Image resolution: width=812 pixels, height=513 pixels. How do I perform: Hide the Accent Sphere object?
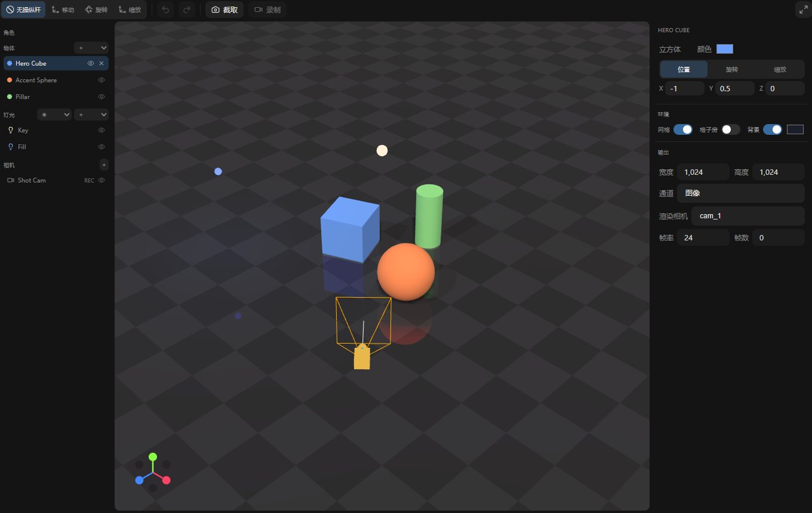(101, 80)
